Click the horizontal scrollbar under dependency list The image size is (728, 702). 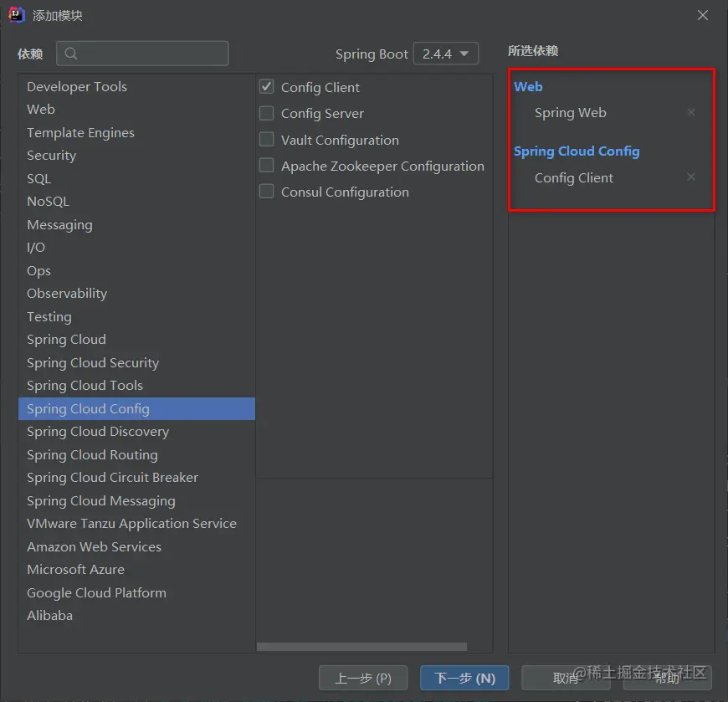pos(361,647)
